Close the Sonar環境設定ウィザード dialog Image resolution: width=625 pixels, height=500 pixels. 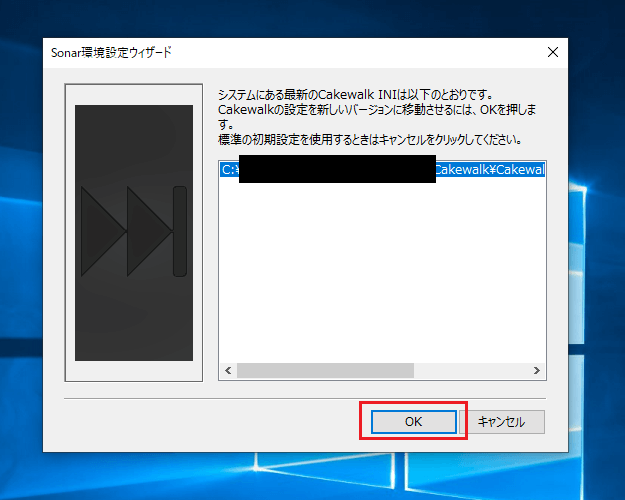(x=552, y=52)
